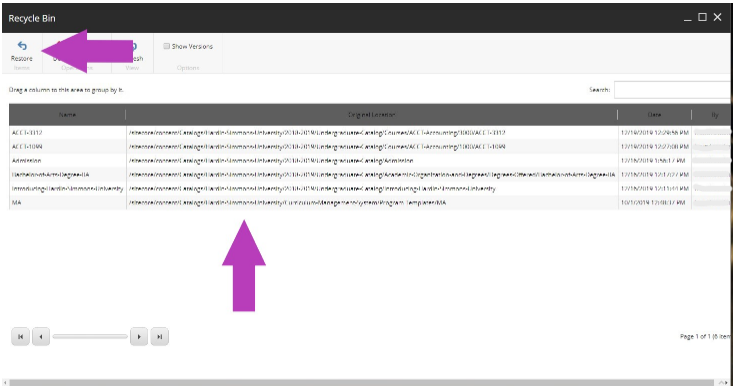734x386 pixels.
Task: Sort by the Date column header
Action: click(654, 115)
